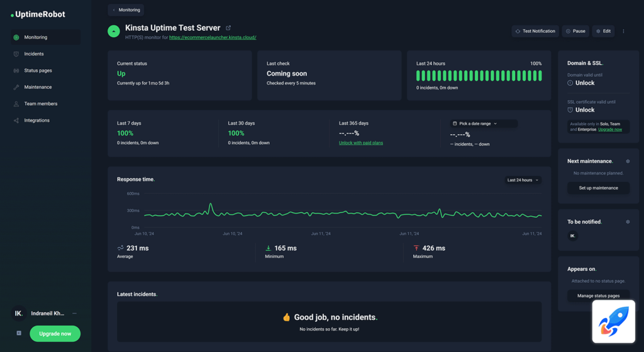
Task: Click the Team members person icon
Action: coord(16,104)
